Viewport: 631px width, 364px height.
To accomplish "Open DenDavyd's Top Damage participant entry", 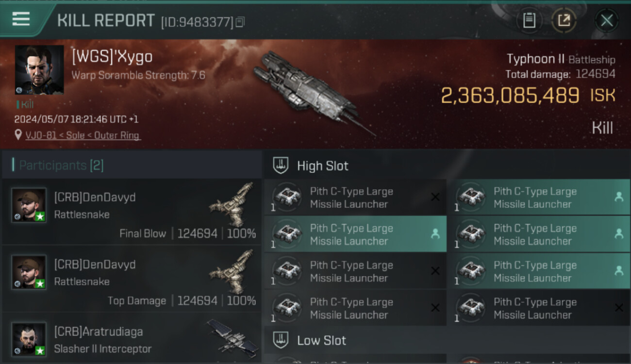I will coord(131,279).
